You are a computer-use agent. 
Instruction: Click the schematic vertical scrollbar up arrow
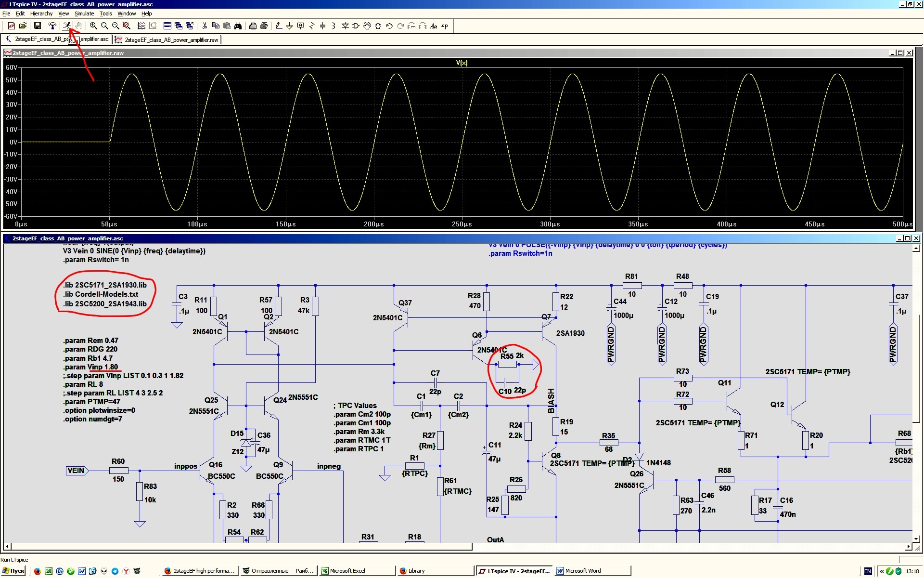(x=916, y=249)
